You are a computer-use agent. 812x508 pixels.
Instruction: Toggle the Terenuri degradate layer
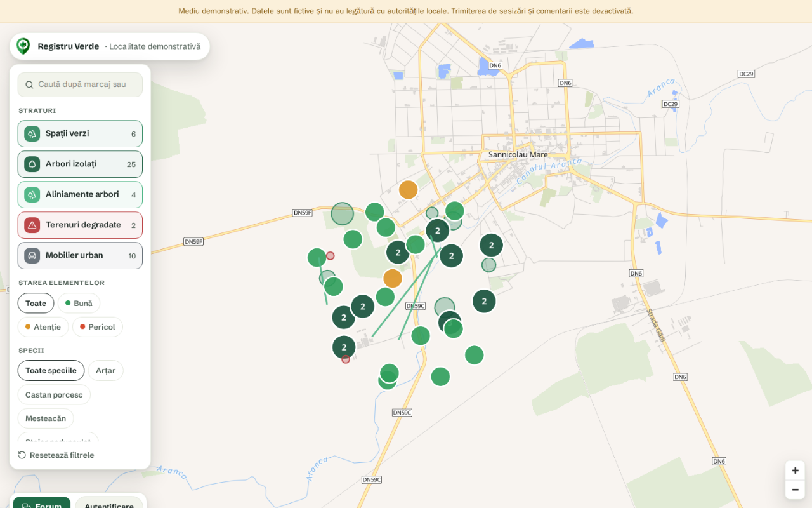pos(80,225)
